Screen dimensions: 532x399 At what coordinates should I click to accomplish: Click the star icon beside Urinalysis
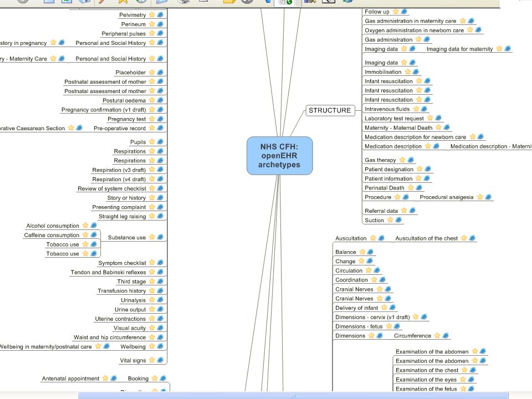click(152, 300)
